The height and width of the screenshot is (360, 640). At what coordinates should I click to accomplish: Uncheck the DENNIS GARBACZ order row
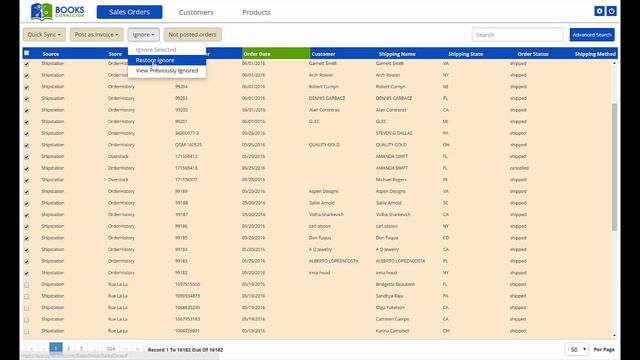coord(27,99)
